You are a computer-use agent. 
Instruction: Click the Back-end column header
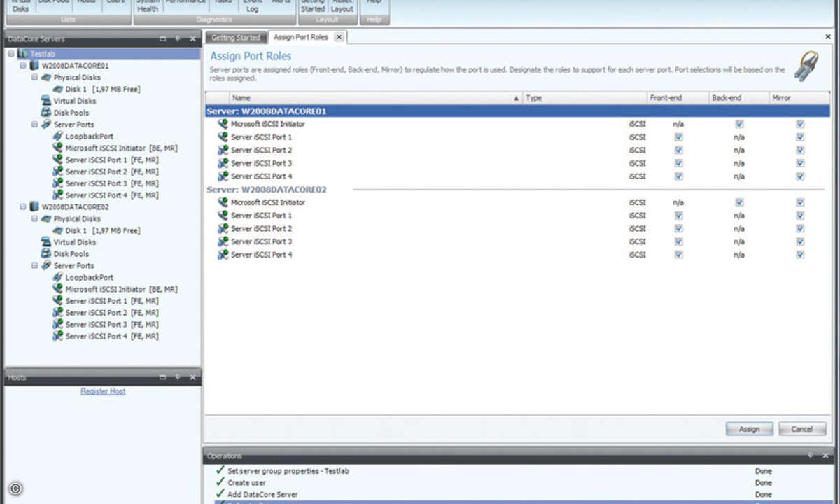[x=739, y=98]
